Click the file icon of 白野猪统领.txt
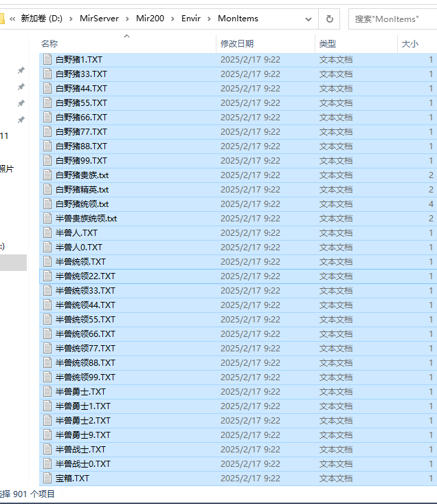The image size is (437, 504). 47,204
